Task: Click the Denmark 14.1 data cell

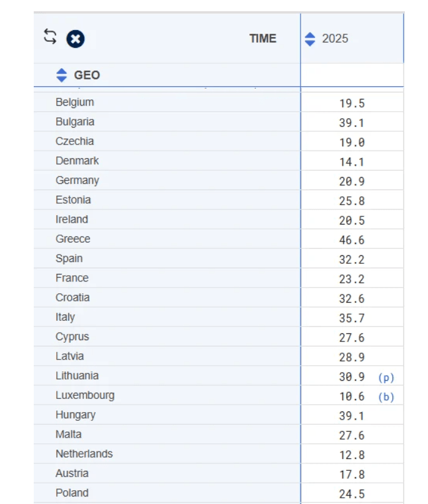Action: (352, 162)
